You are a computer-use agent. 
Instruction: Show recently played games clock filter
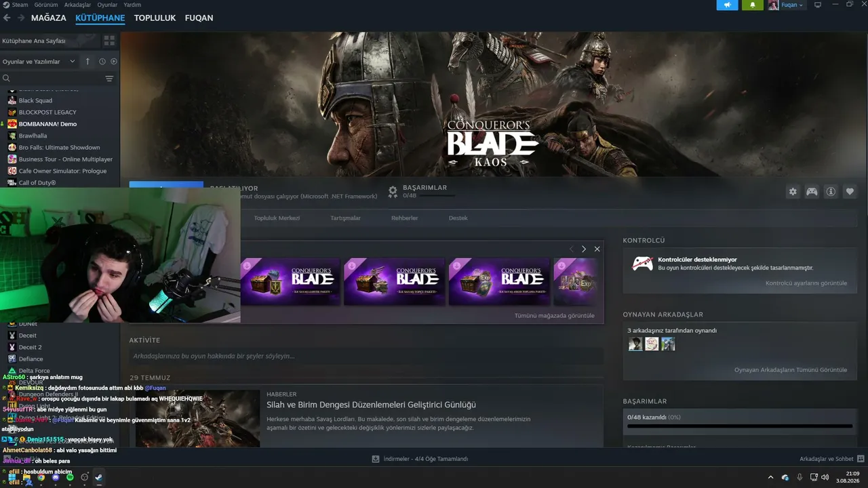click(x=102, y=62)
